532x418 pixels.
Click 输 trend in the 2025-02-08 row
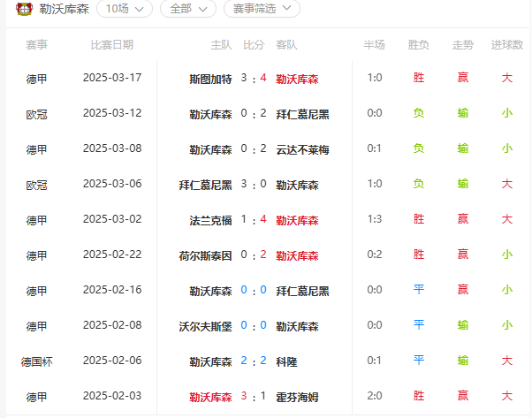(x=463, y=325)
